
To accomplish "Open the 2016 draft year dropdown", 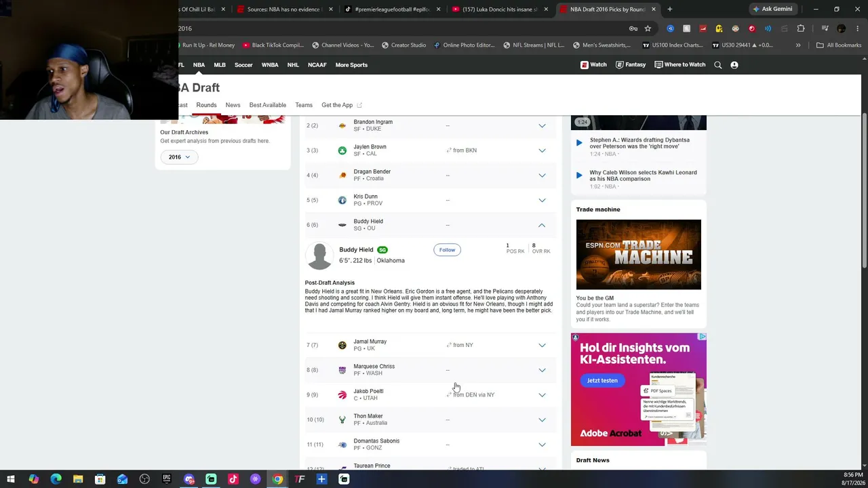I will [x=180, y=157].
